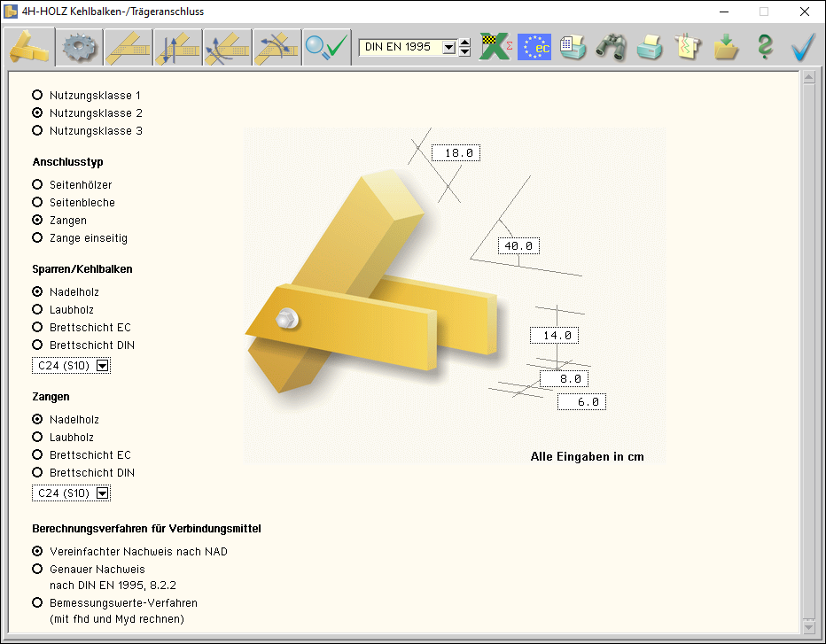Click the vertical scrollbar down arrow
The height and width of the screenshot is (644, 826).
(x=807, y=626)
